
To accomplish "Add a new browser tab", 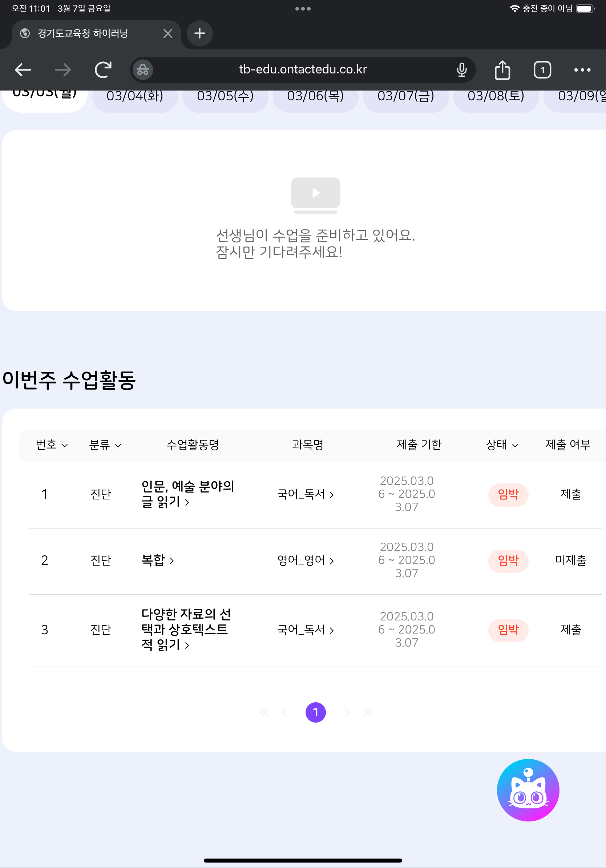I will (199, 34).
